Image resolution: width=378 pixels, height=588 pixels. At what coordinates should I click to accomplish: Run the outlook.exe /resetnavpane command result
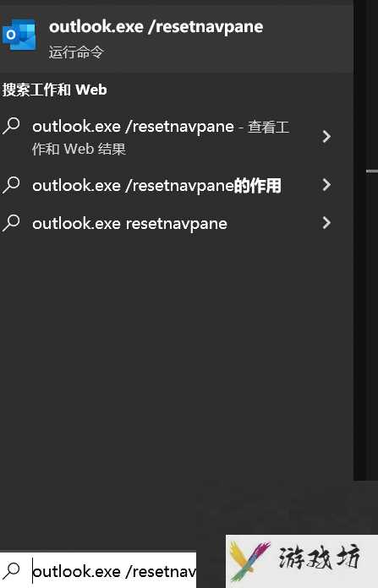(x=177, y=39)
